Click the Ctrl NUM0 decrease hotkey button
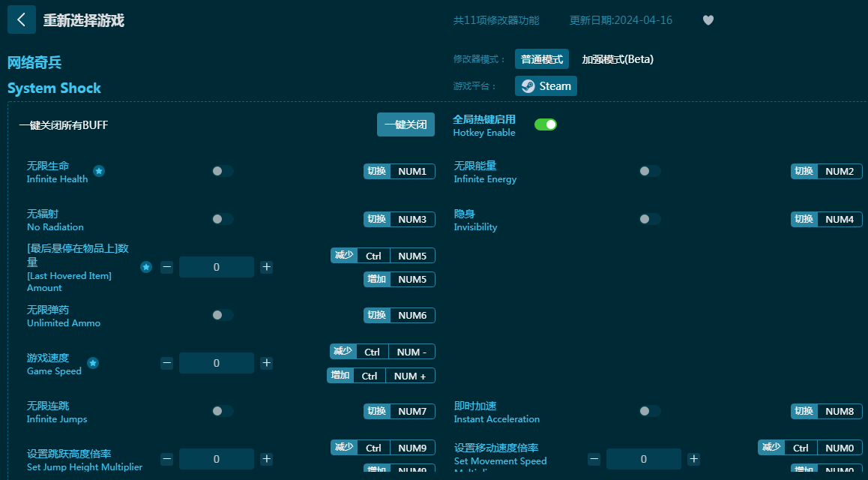This screenshot has width=868, height=480. 810,447
